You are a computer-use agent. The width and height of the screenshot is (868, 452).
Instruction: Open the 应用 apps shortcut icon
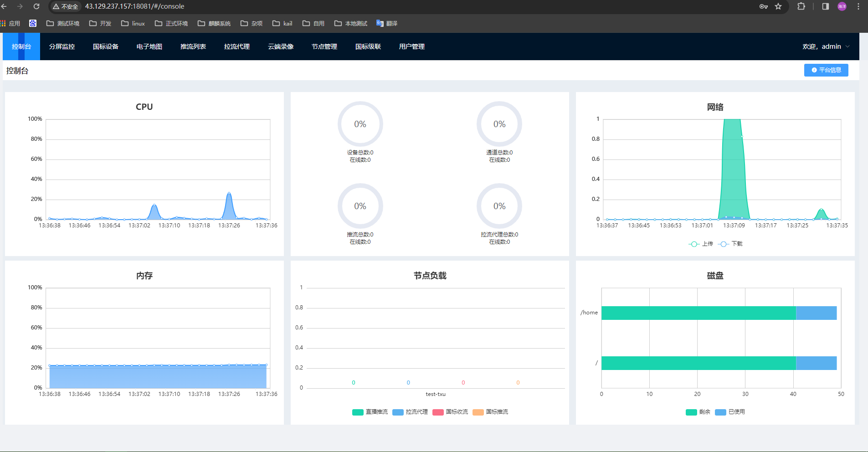click(10, 23)
